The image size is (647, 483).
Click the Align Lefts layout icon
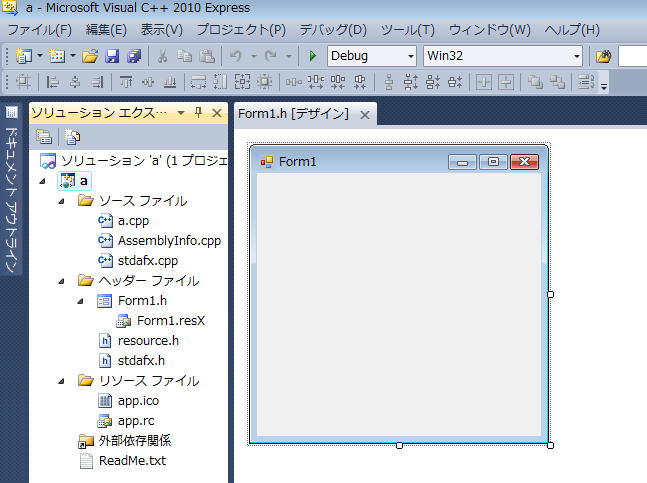pyautogui.click(x=53, y=82)
